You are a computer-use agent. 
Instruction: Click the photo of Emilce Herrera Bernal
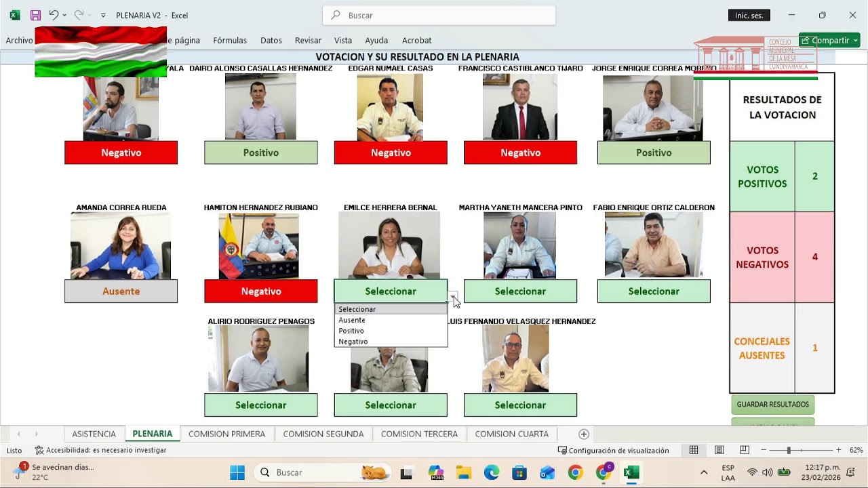coord(389,245)
